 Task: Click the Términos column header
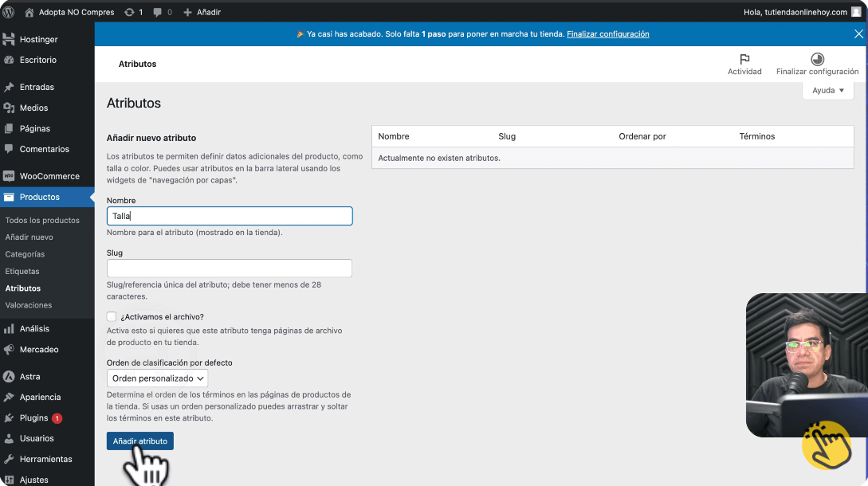point(756,136)
